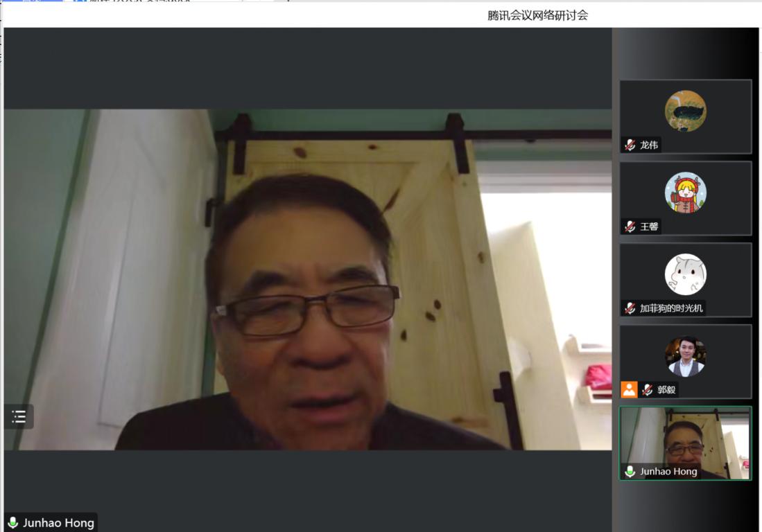
Task: Click green mic icon at main video bottom-left
Action: [x=12, y=523]
